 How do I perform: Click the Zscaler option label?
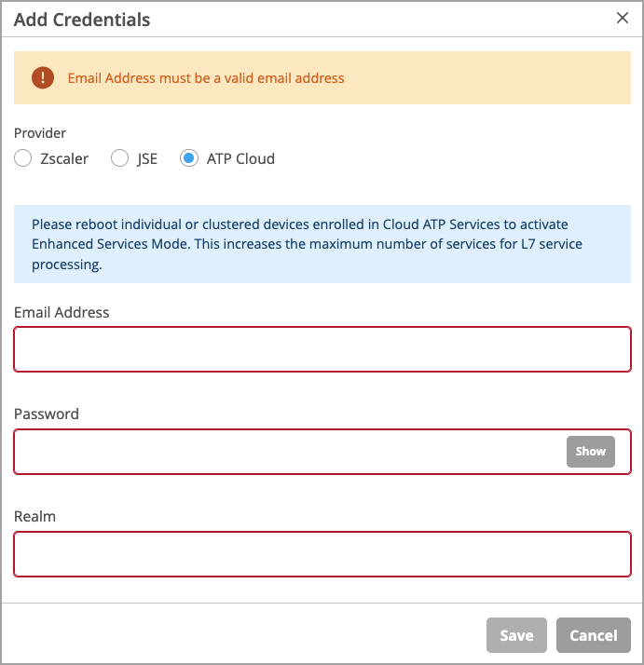click(x=64, y=158)
